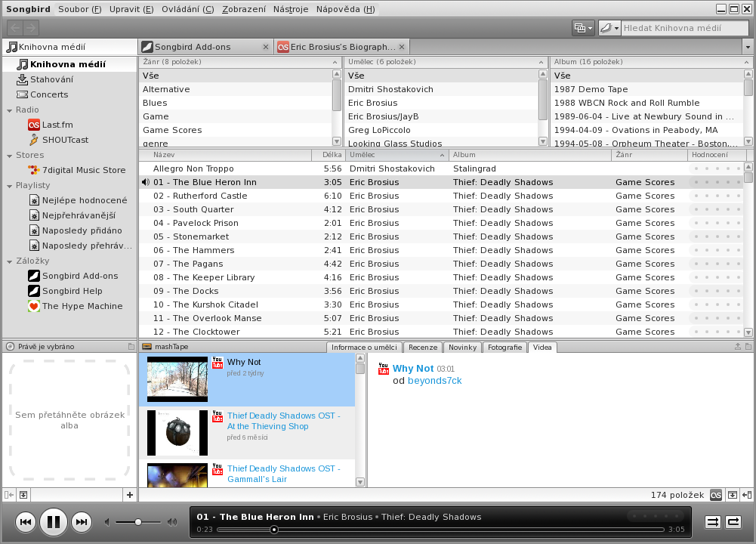The height and width of the screenshot is (544, 756).
Task: Click YouTube icon beside Why Not heading
Action: point(384,369)
